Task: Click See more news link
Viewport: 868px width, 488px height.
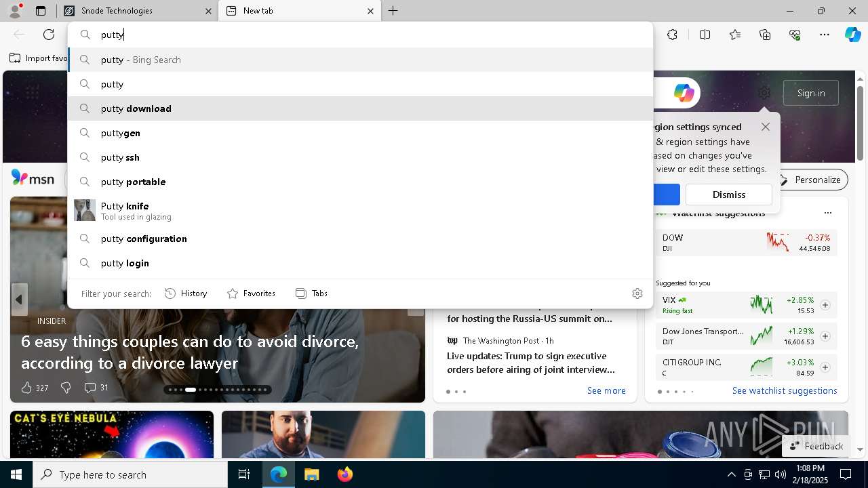Action: tap(606, 390)
